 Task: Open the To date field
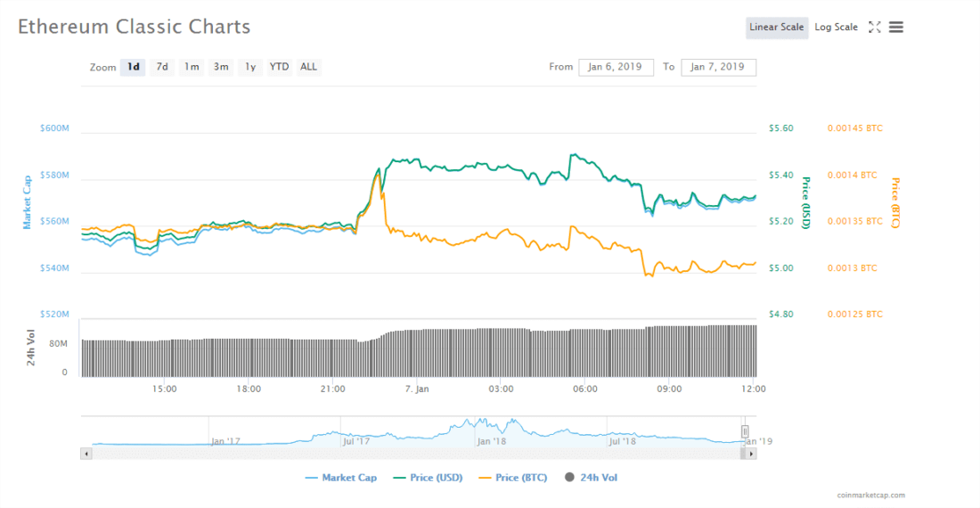click(x=718, y=67)
